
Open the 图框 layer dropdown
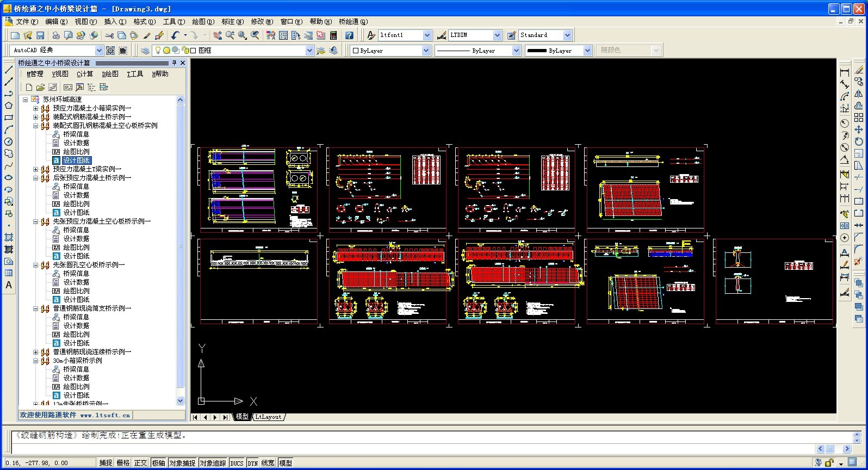[309, 51]
